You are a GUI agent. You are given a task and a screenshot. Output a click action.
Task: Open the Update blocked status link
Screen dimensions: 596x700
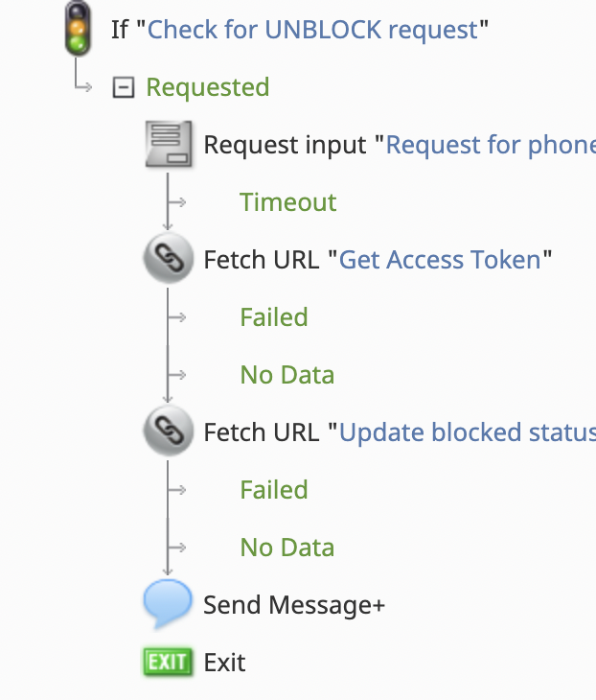click(x=467, y=432)
